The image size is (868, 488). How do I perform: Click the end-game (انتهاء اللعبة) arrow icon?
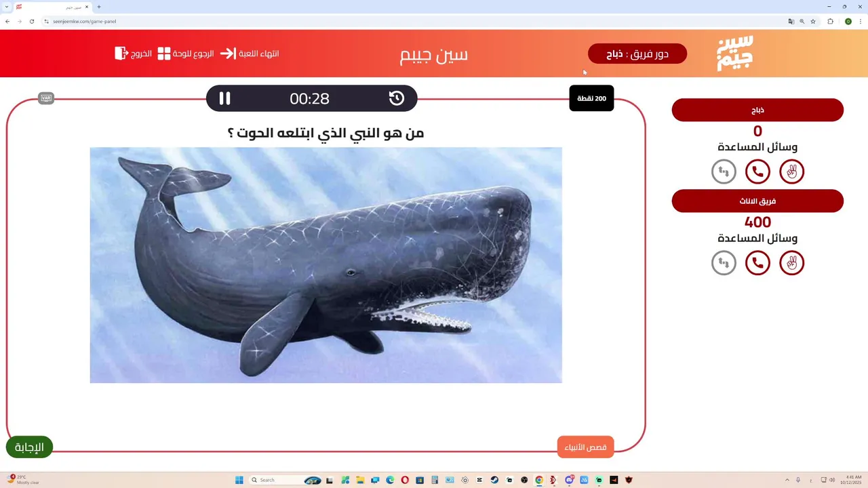228,54
